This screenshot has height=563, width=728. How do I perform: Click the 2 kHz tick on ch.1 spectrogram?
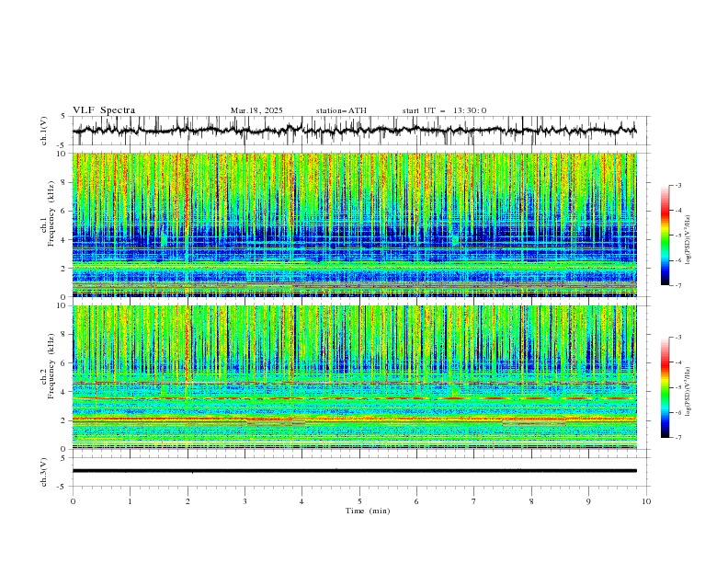(64, 268)
